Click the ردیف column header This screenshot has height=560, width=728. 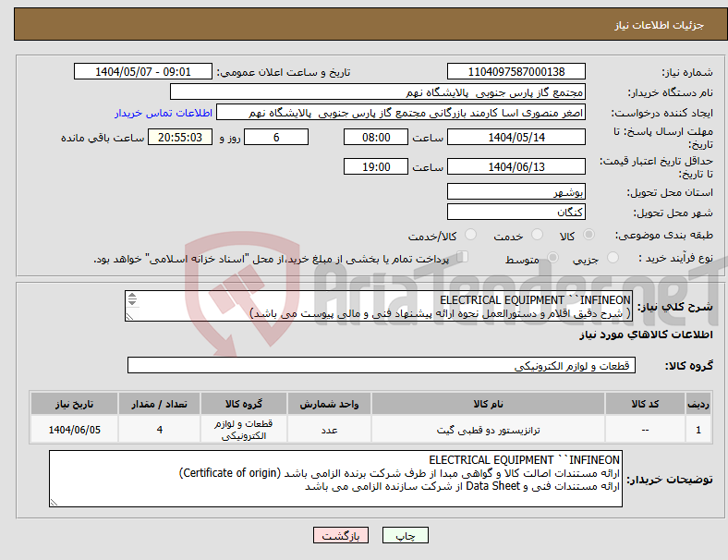click(x=698, y=404)
